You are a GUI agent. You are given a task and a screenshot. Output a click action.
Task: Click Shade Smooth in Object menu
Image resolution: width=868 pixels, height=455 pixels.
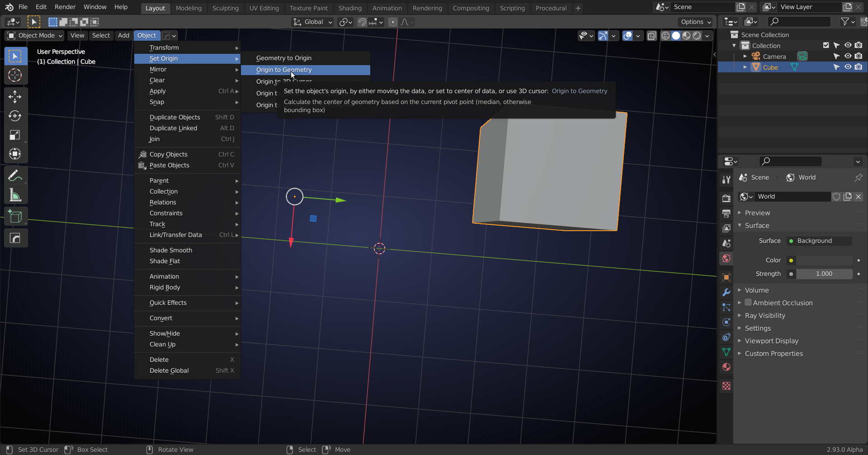tap(170, 250)
